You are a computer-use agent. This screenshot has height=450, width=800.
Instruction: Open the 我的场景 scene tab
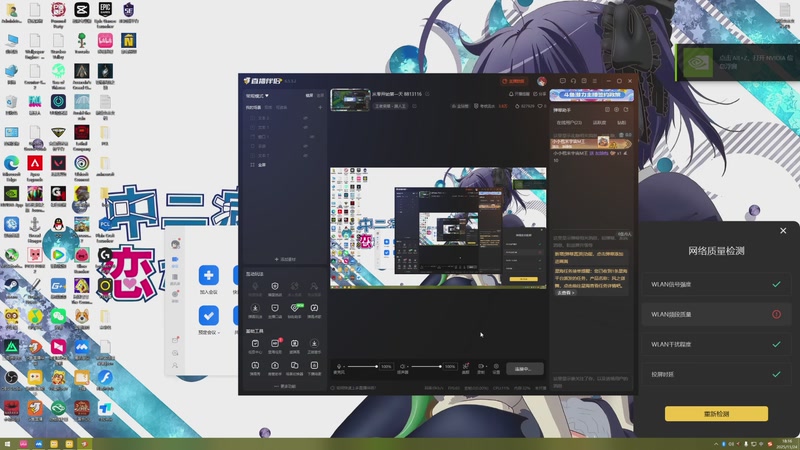coord(254,108)
